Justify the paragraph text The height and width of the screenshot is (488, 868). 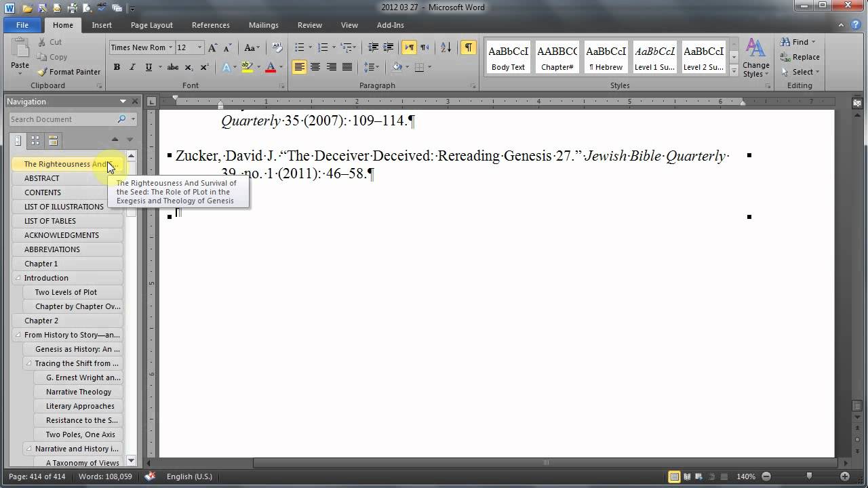click(347, 67)
